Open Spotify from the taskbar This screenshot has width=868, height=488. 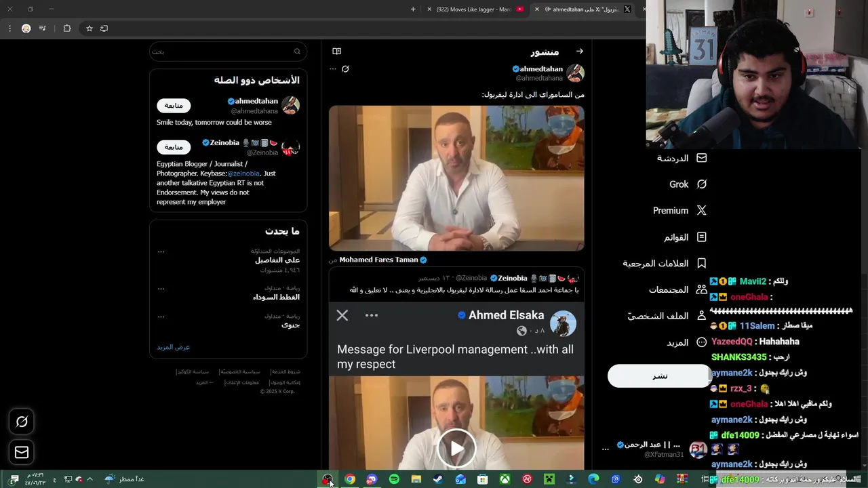tap(394, 479)
